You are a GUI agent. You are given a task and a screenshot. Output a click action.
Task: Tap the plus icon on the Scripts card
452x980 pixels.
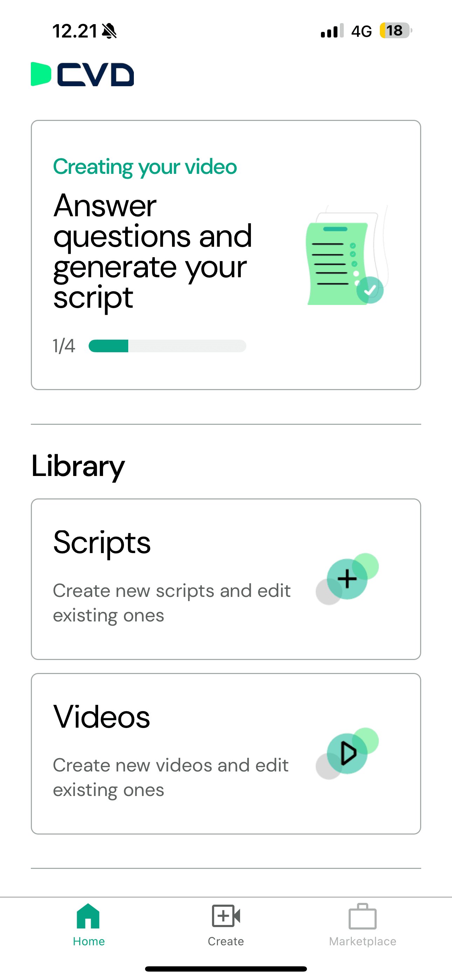pyautogui.click(x=347, y=579)
